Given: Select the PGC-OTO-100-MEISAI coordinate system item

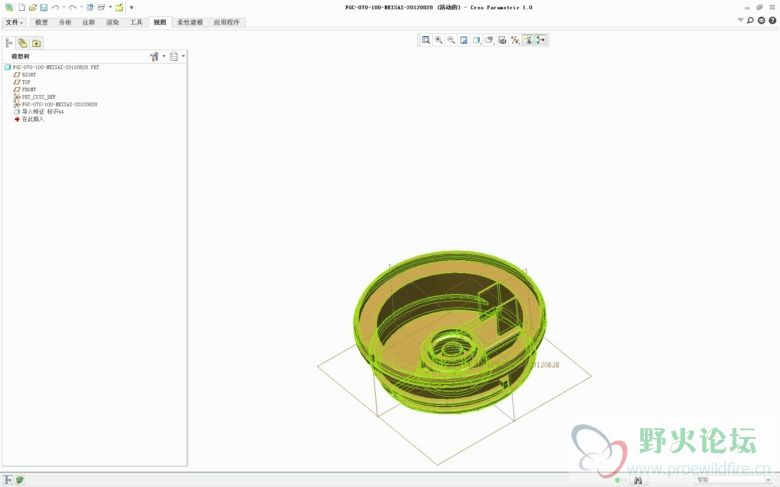Looking at the screenshot, I should coord(55,104).
